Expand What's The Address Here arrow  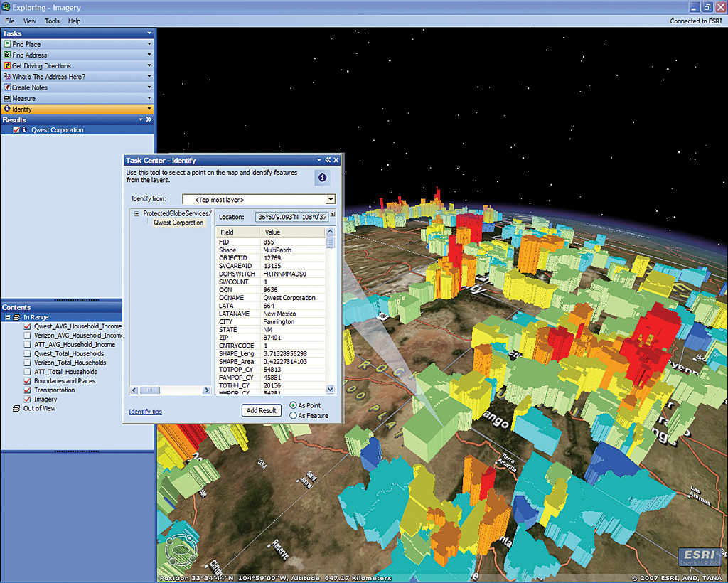tap(149, 77)
